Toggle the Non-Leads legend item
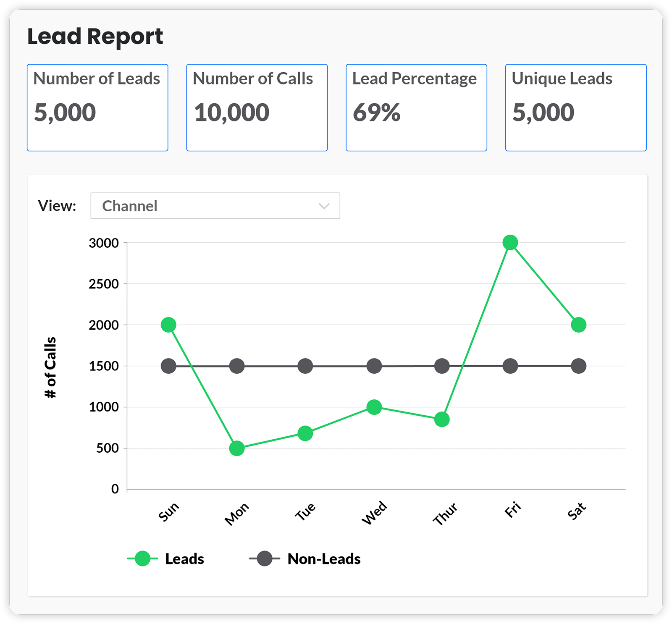The image size is (672, 624). [x=305, y=559]
